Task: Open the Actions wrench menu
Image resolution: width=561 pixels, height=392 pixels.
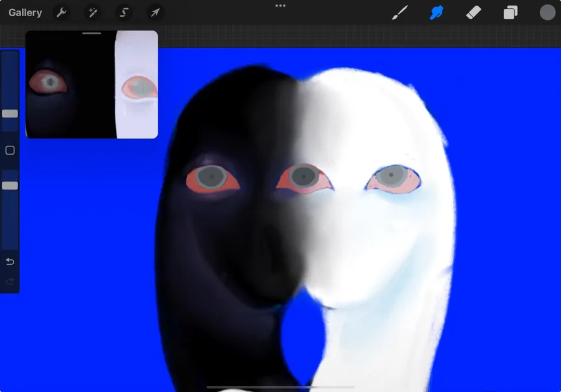Action: point(62,12)
